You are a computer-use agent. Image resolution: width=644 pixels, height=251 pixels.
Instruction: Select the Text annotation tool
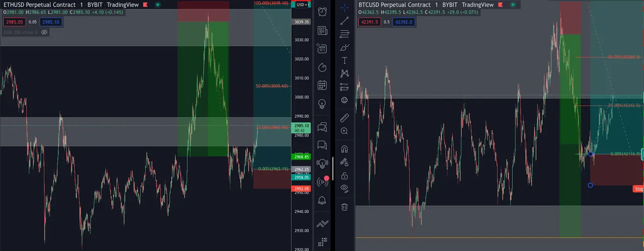tap(344, 60)
